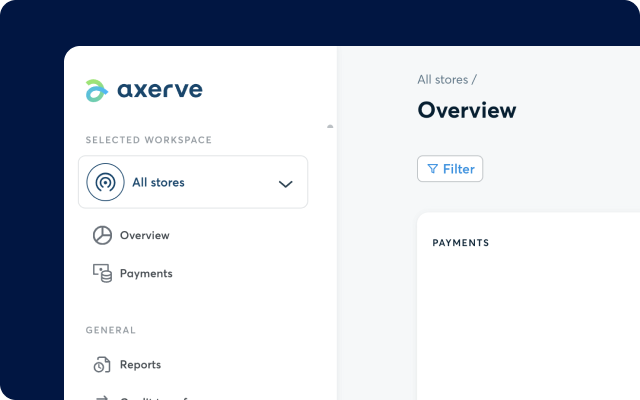
Task: Click the Axerve logo
Action: tap(144, 90)
